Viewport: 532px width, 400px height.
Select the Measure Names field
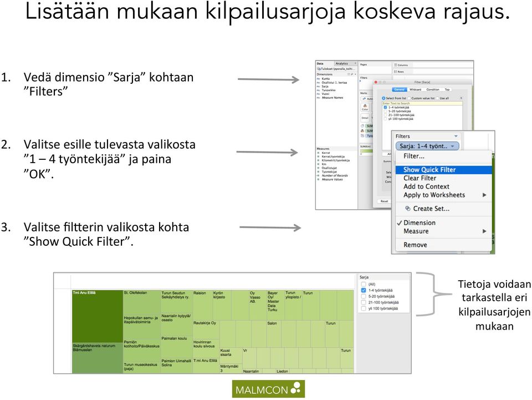(332, 98)
